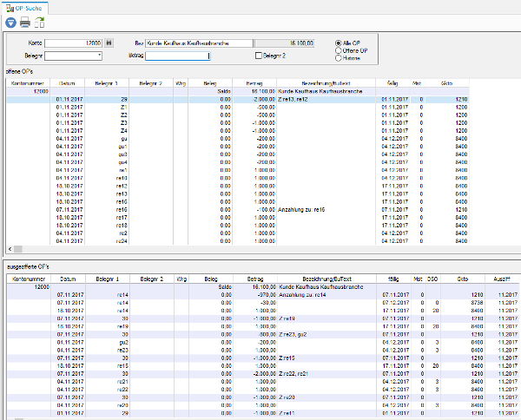Select cleared row with Belegnr gu2
This screenshot has width=521, height=420.
[262, 342]
